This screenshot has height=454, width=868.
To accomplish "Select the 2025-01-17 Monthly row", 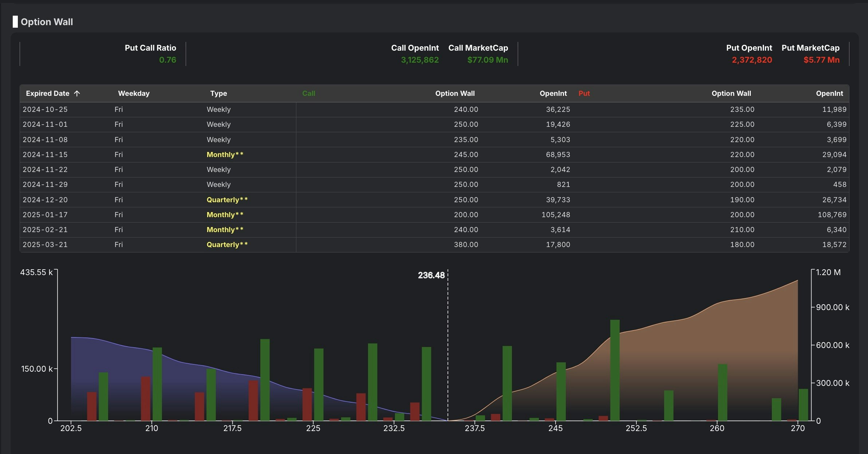I will click(x=45, y=215).
